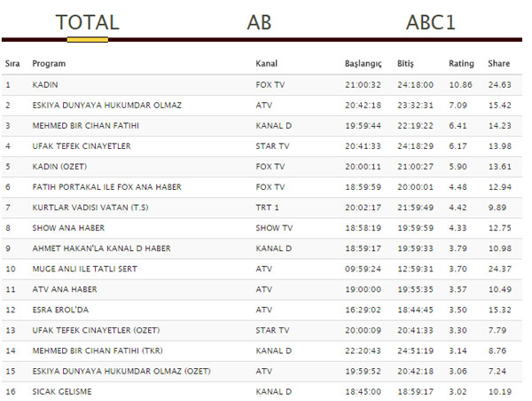The width and height of the screenshot is (532, 401).
Task: Click the Share column header
Action: coord(498,64)
